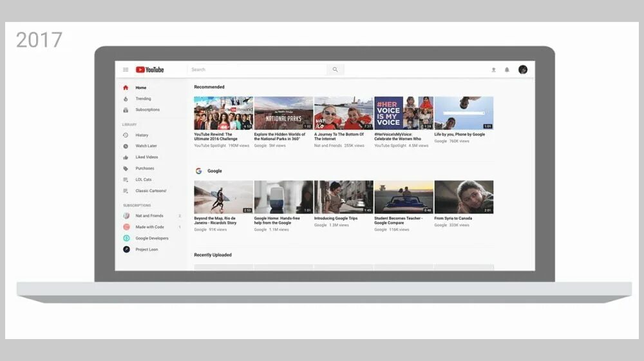Click the Project Loon channel avatar
The image size is (644, 361).
tap(126, 249)
